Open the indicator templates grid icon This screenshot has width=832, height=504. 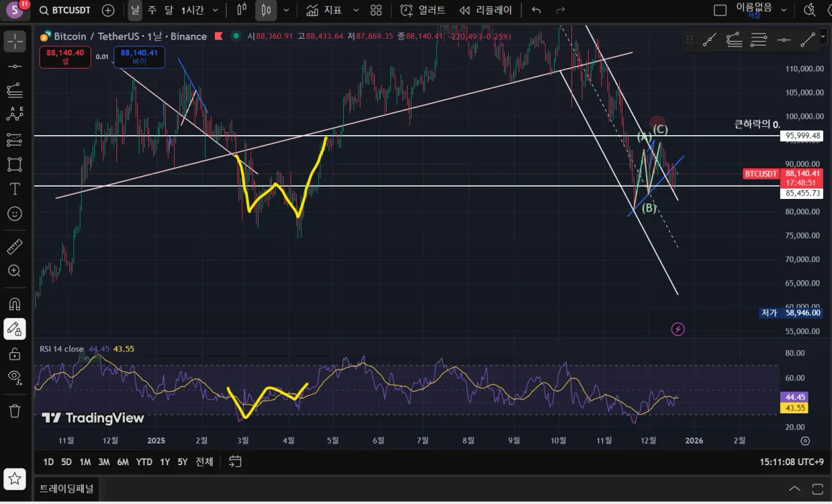[376, 10]
